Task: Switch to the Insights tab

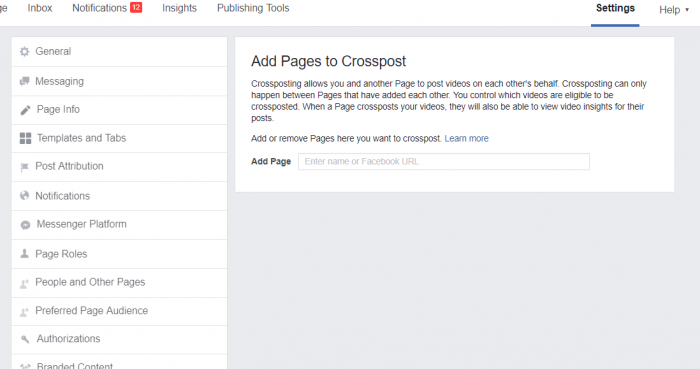Action: (179, 8)
